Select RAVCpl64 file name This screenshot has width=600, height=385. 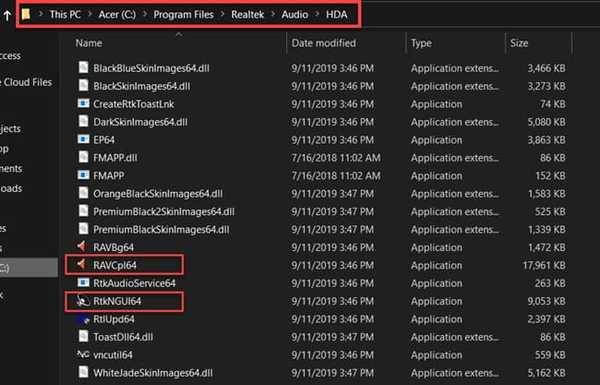tap(115, 265)
